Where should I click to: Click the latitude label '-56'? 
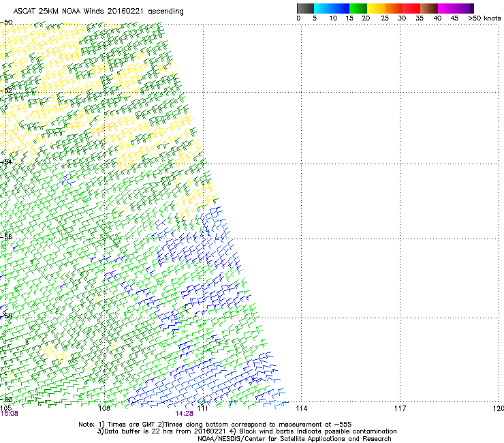[x=6, y=236]
